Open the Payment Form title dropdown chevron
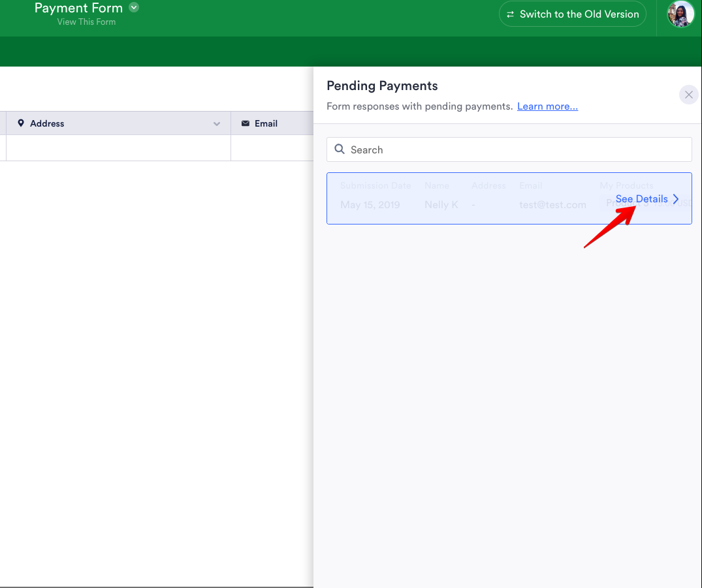 click(x=134, y=8)
